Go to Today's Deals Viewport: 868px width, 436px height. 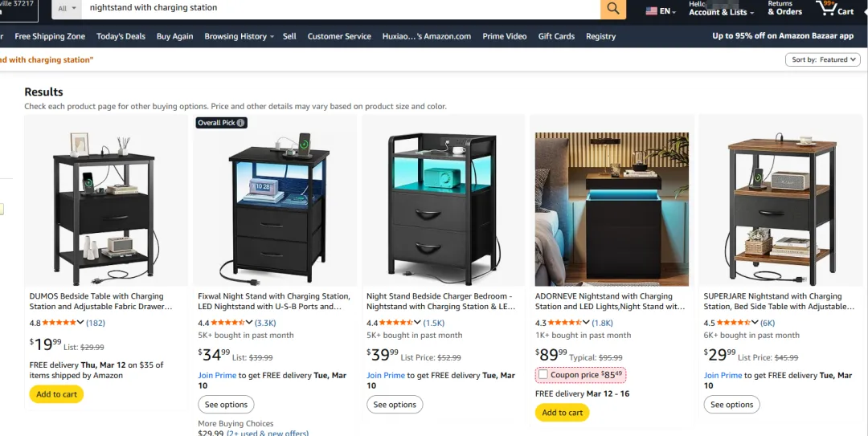[x=121, y=36]
